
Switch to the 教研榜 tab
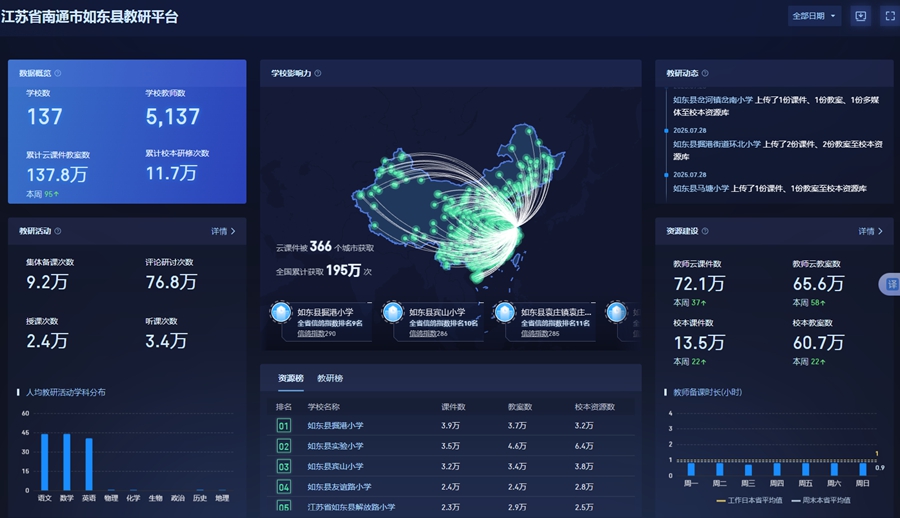coord(330,378)
